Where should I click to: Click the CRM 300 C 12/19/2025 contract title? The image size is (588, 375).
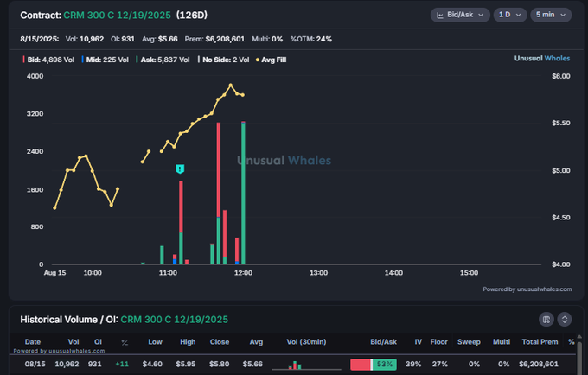(117, 16)
